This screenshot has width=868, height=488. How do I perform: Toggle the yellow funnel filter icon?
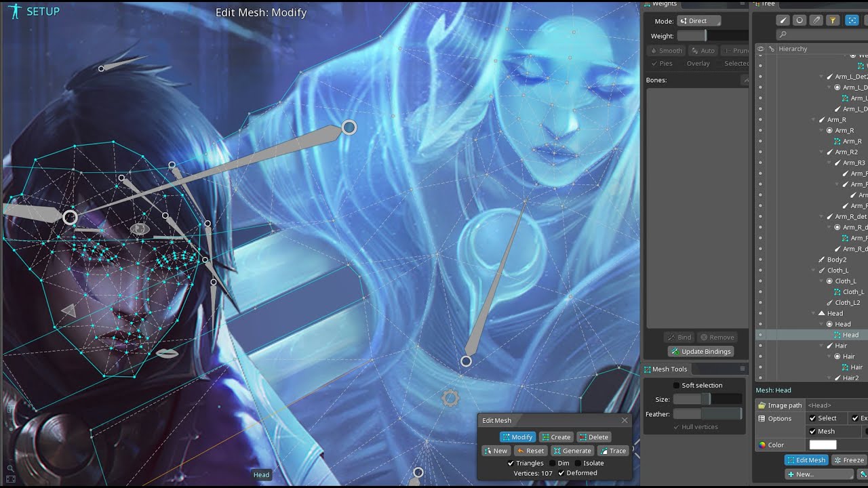(833, 20)
